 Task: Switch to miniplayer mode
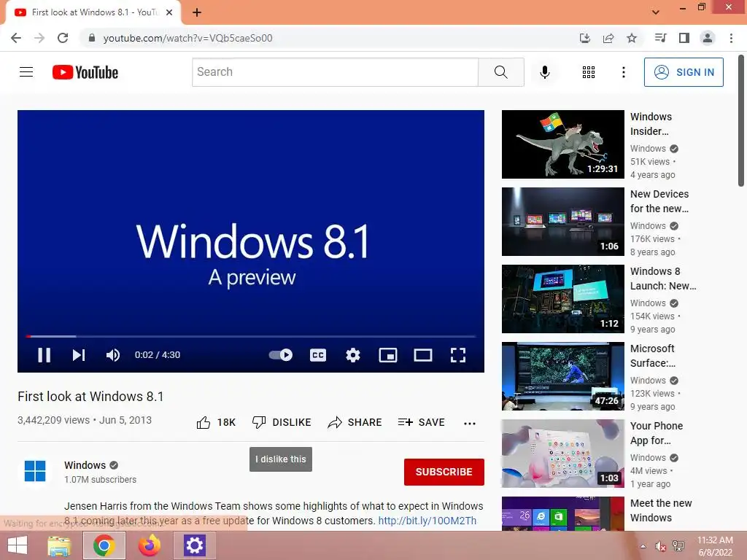click(x=388, y=355)
